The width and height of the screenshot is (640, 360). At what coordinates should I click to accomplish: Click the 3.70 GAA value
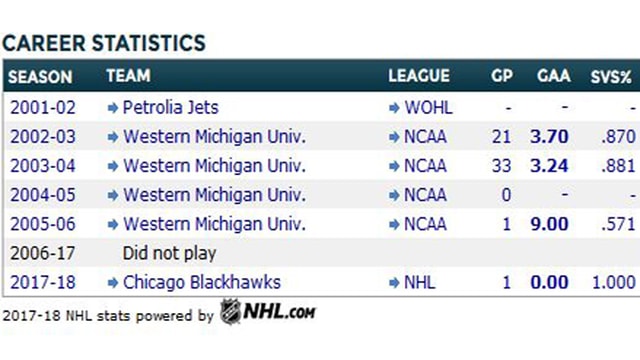[549, 137]
